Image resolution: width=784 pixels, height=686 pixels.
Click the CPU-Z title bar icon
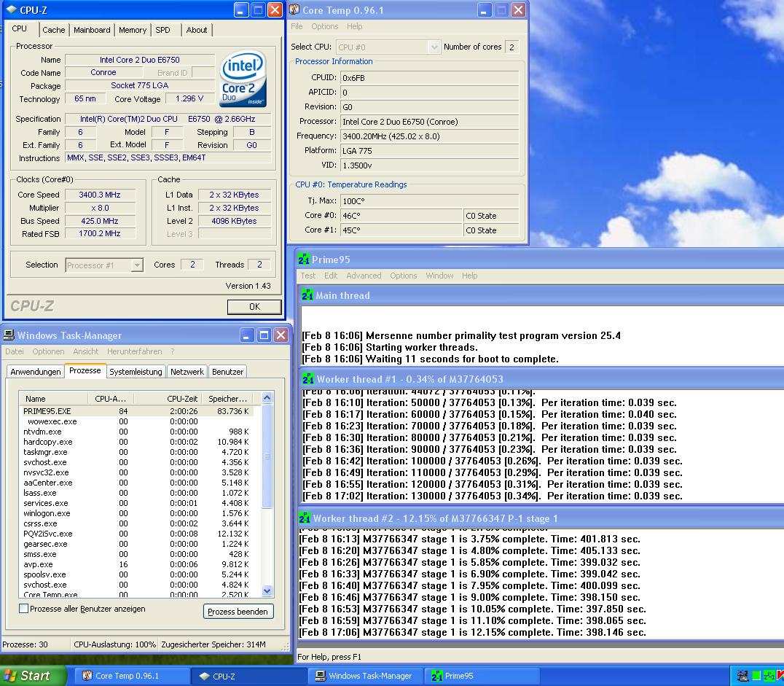12,10
